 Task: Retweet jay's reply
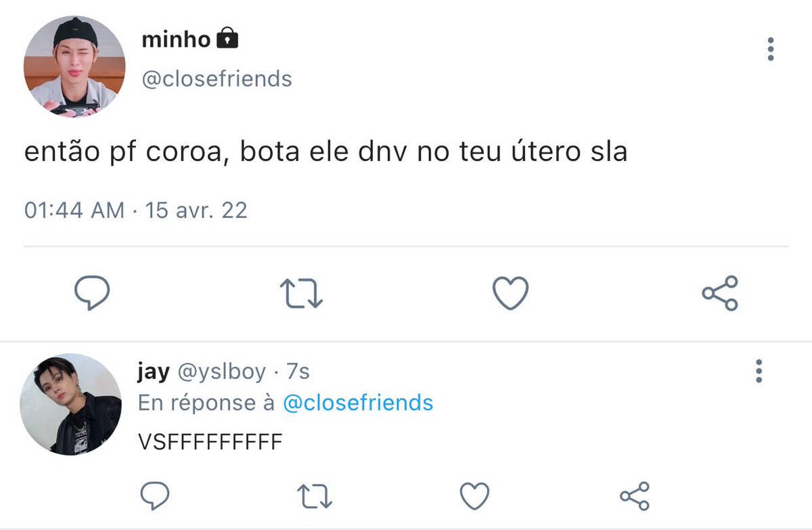[x=315, y=497]
